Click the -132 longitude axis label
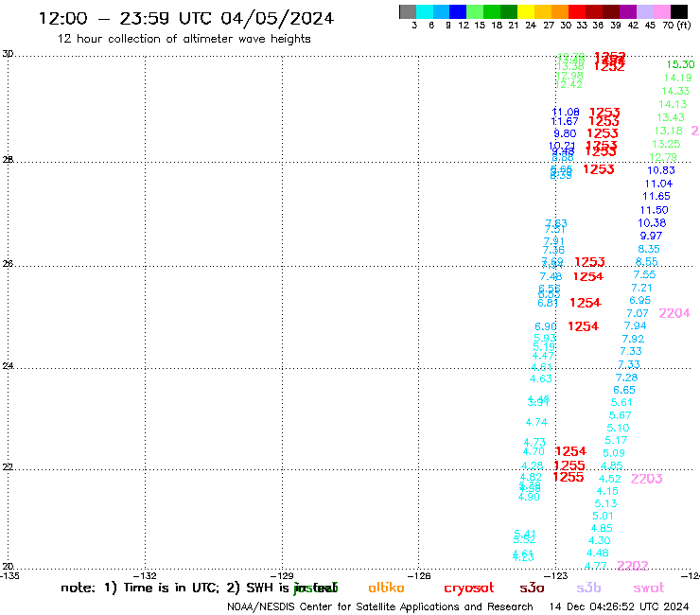The width and height of the screenshot is (700, 615). coord(146,576)
